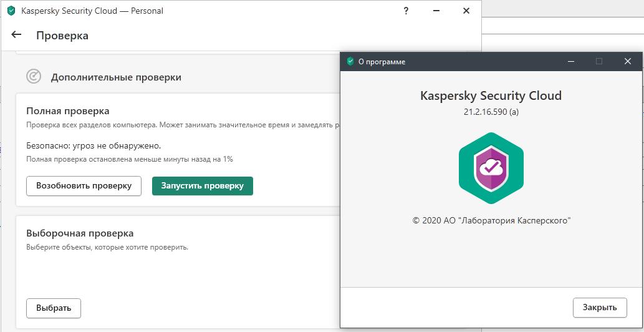Click the target icon beside Дополнительные проверки
The image size is (644, 332).
pos(33,76)
